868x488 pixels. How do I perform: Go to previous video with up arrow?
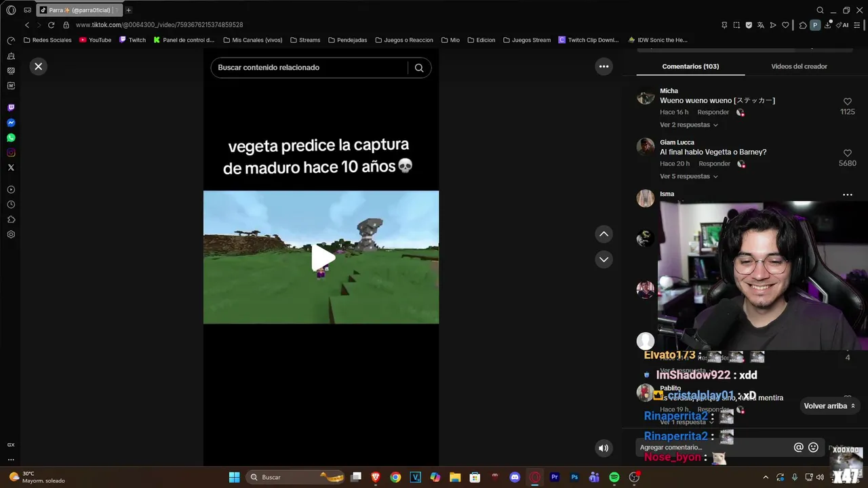(604, 234)
